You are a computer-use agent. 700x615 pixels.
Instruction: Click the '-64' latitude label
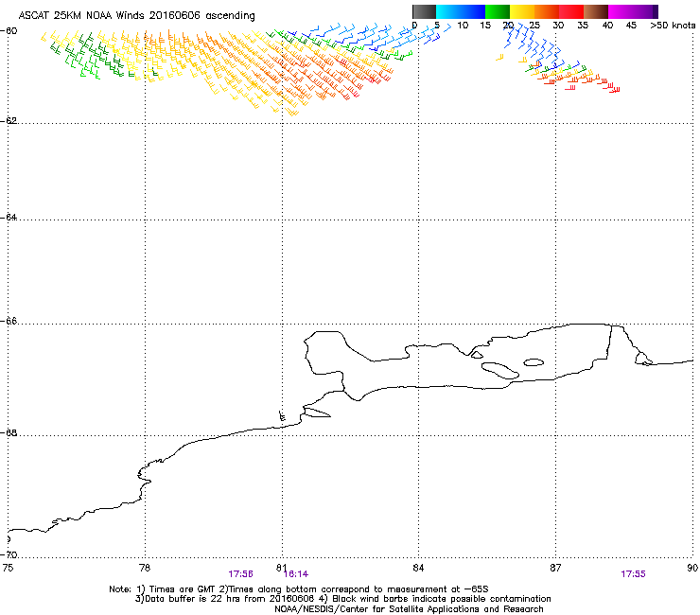9,218
